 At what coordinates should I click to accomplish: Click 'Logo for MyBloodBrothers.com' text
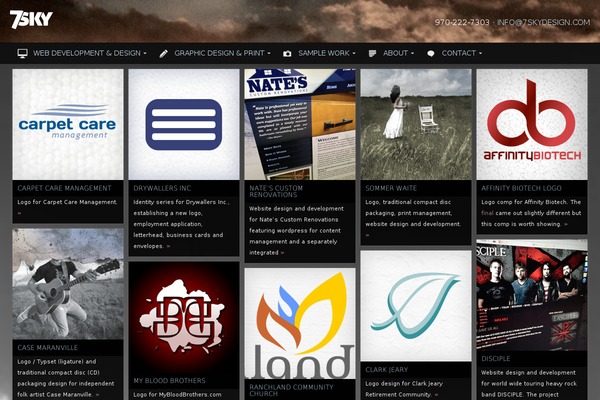[x=177, y=395]
